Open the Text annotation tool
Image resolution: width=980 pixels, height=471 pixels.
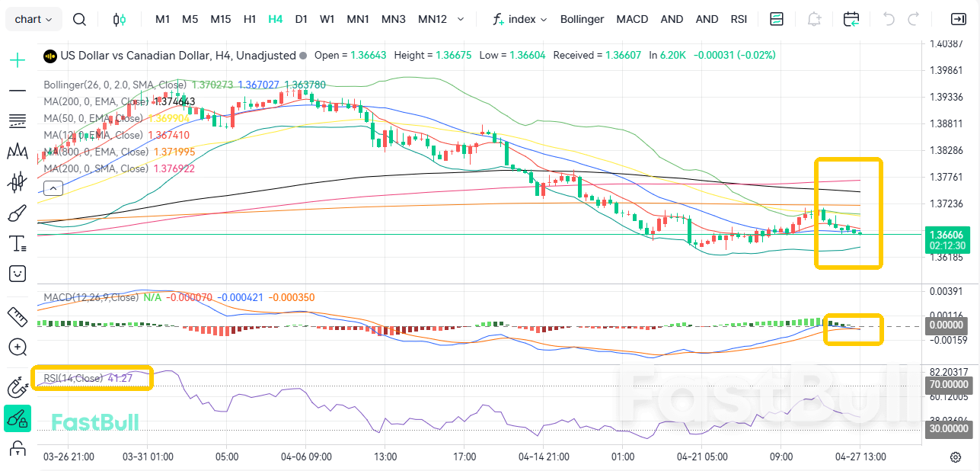point(16,243)
